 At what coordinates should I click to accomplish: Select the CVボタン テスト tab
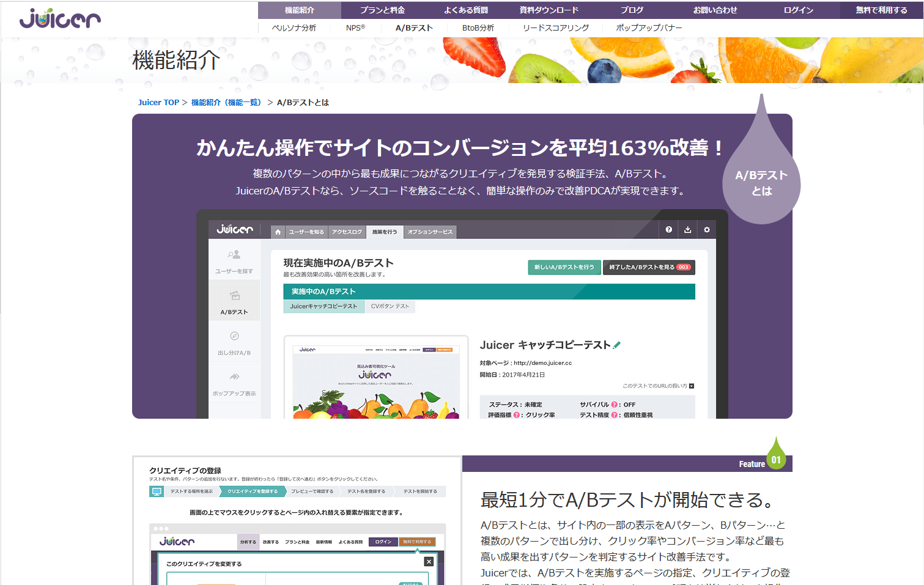(390, 306)
